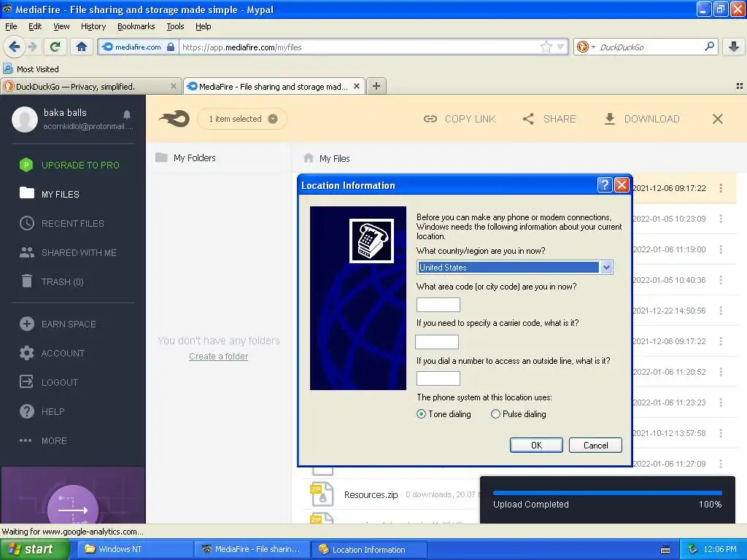Reload the page with the refresh icon
The width and height of the screenshot is (747, 560).
tap(55, 47)
